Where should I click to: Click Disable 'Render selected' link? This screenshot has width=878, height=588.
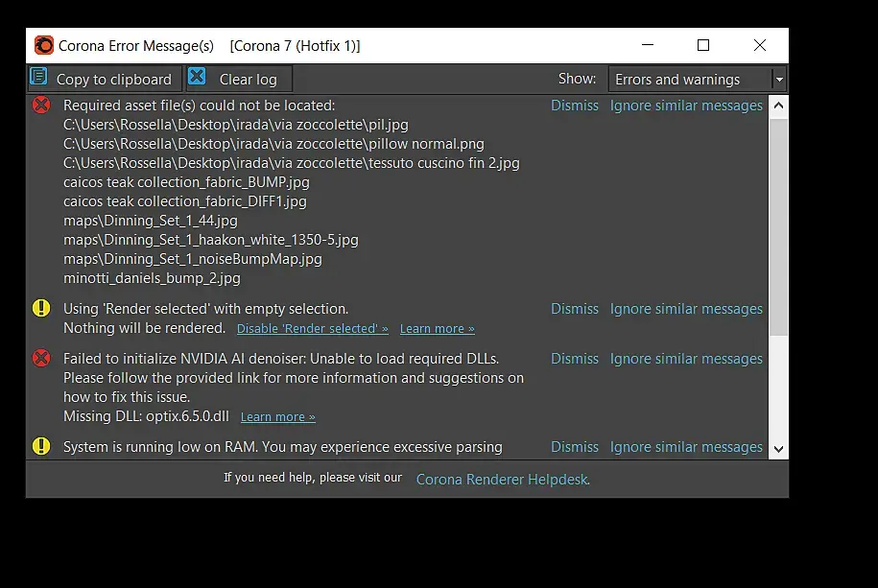[313, 329]
